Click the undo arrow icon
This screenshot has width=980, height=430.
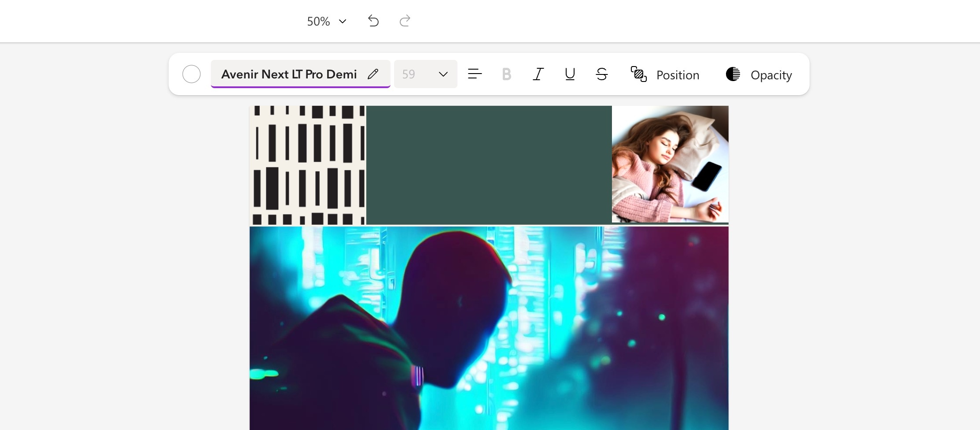coord(373,21)
